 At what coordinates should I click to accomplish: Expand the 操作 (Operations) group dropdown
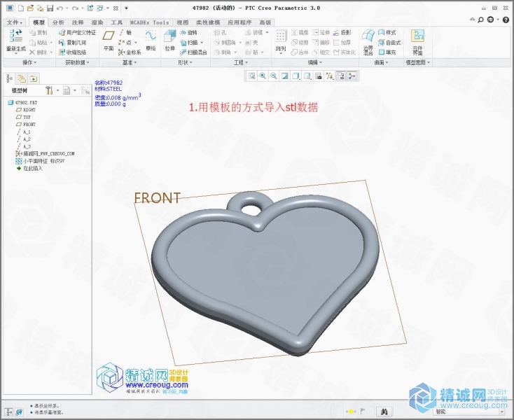point(29,62)
